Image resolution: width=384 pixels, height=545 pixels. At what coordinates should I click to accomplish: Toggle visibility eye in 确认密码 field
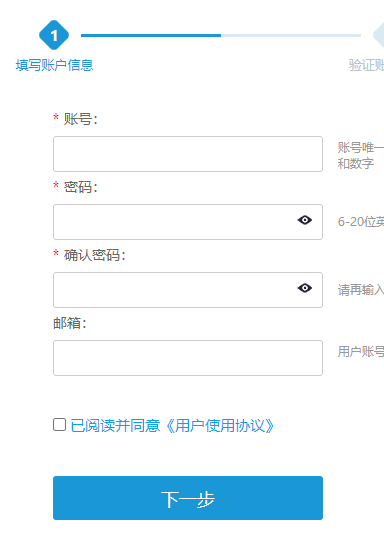coord(305,288)
